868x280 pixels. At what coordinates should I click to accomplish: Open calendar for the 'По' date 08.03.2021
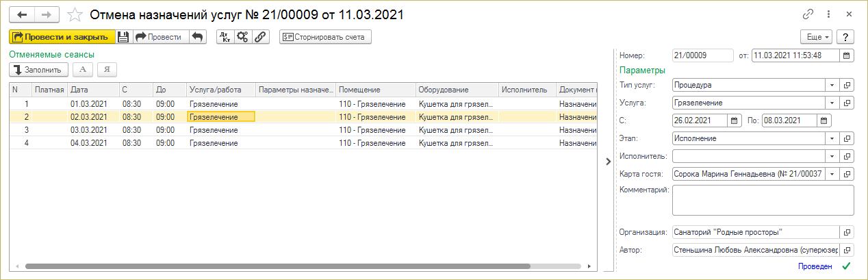point(824,120)
